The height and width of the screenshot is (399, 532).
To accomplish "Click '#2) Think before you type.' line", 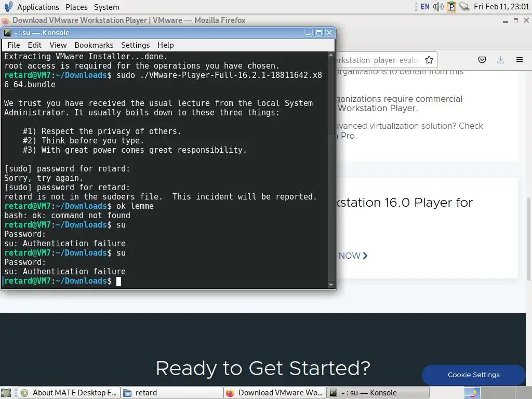I will pyautogui.click(x=83, y=140).
